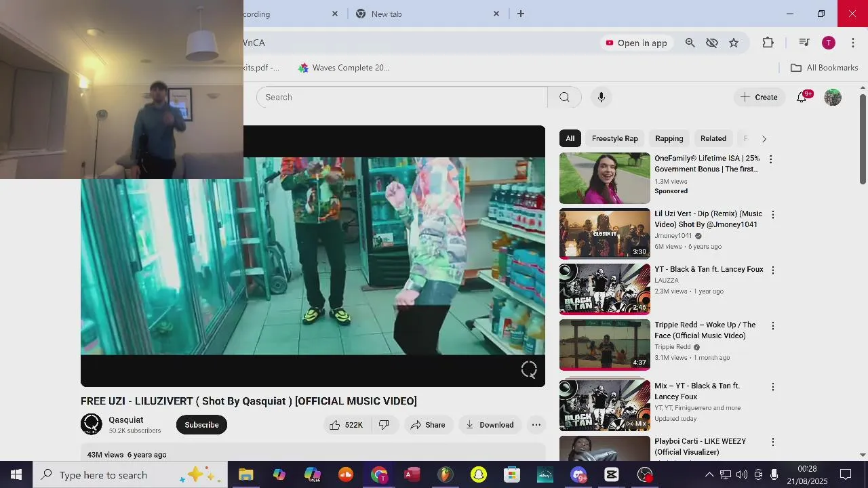Dislike the video with the thumbs-down icon
The width and height of the screenshot is (868, 488).
pyautogui.click(x=384, y=425)
